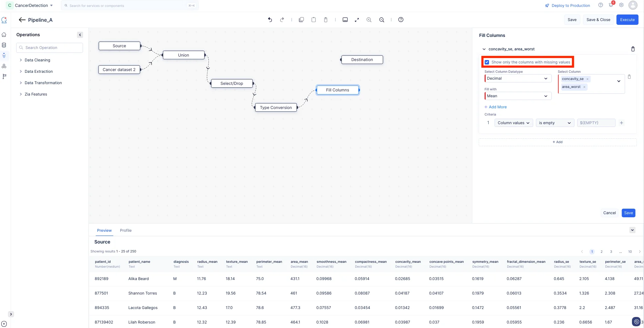Viewport: 644px width, 328px height.
Task: Click the pipeline help question icon
Action: pyautogui.click(x=401, y=20)
